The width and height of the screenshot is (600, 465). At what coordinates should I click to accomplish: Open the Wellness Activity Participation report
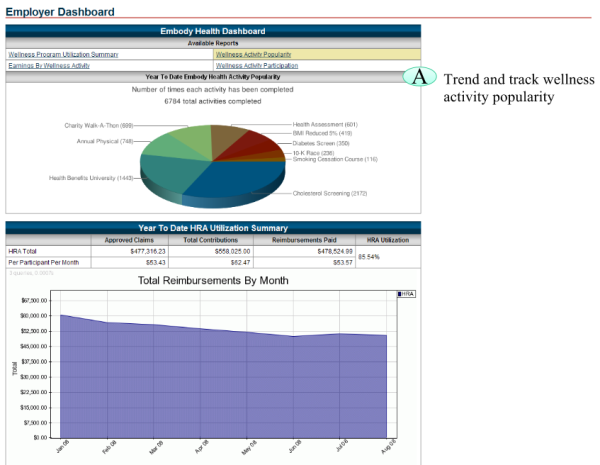[257, 66]
